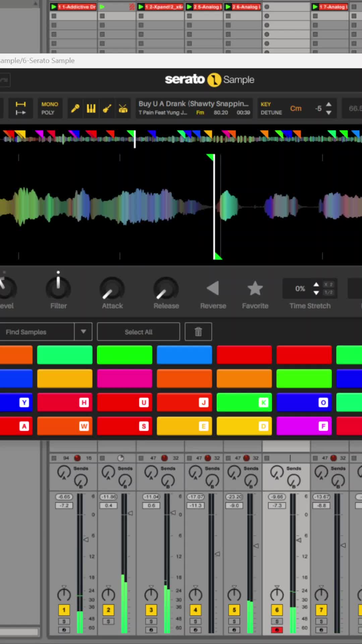Mark sample with the Favorite star
Screen dimensions: 362x644
point(255,288)
